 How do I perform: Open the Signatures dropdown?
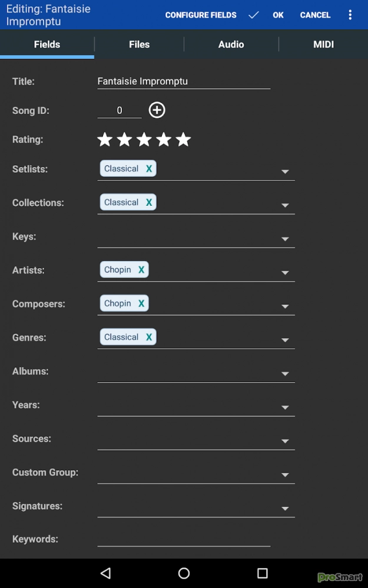coord(285,508)
